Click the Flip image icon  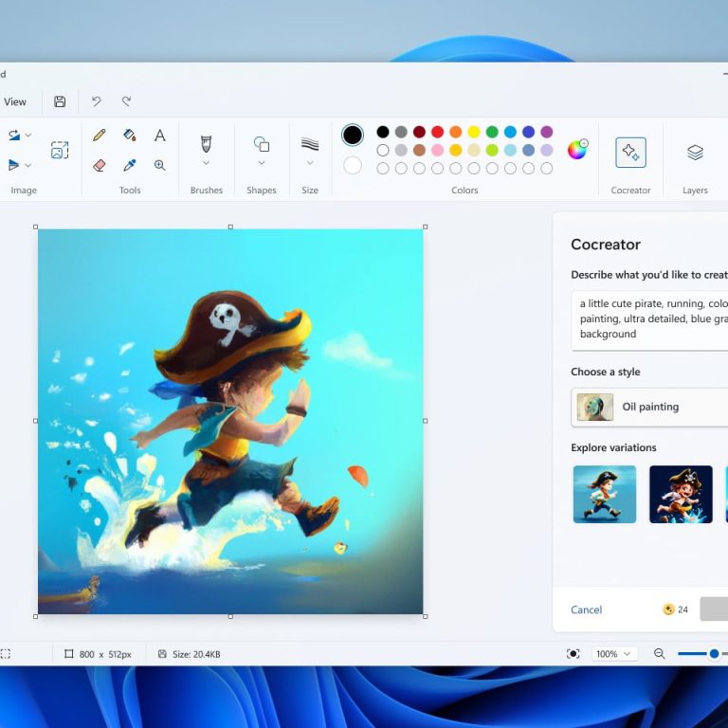point(14,165)
